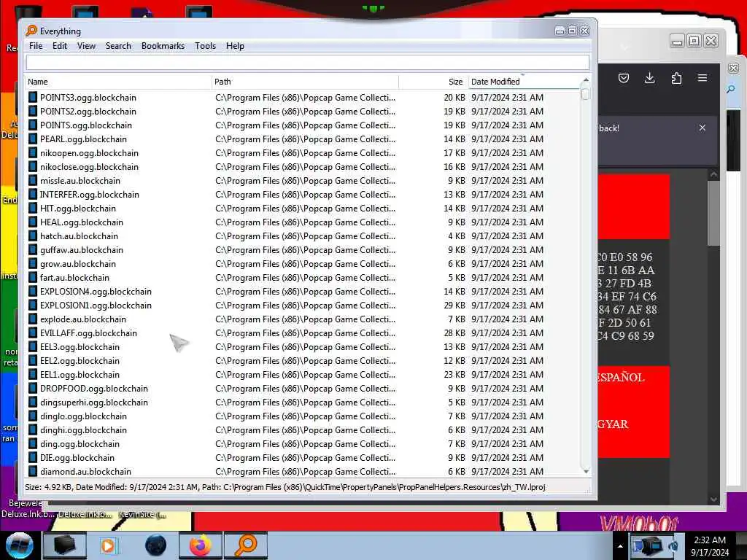The image size is (747, 560).
Task: Select POINTS.ogg.blockchain file name
Action: 86,125
